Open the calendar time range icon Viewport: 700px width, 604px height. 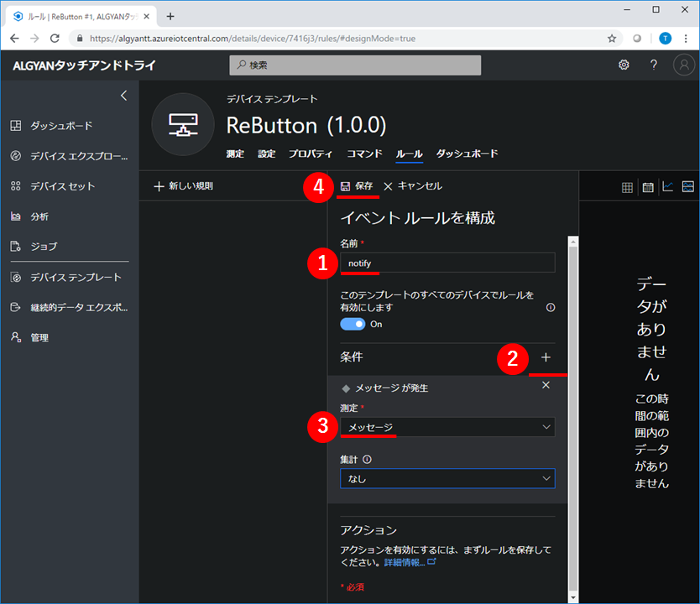point(648,187)
